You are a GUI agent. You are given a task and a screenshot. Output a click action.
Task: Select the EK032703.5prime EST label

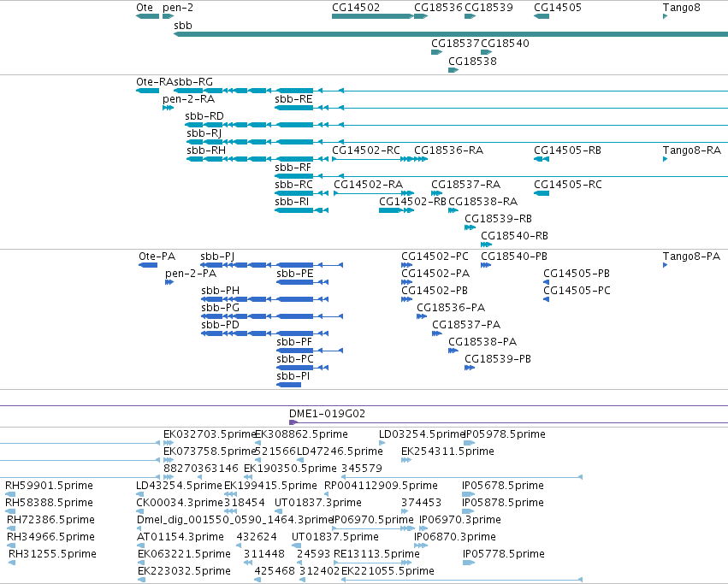point(210,434)
